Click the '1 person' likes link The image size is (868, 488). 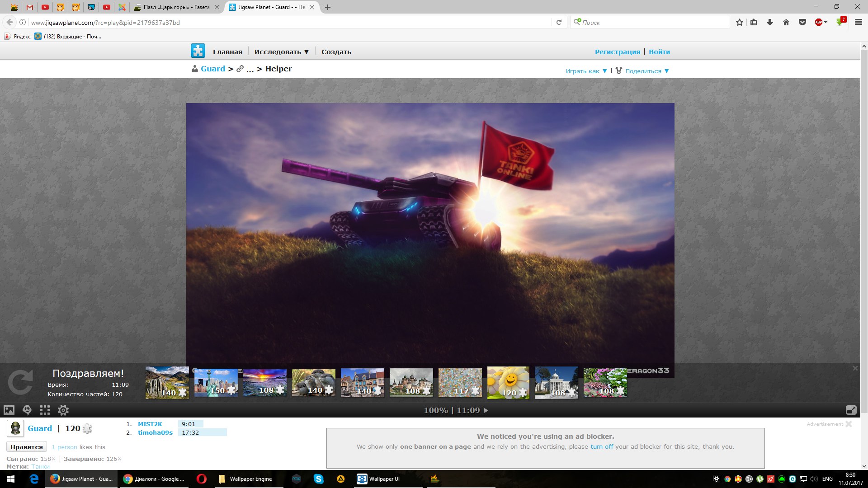[64, 447]
